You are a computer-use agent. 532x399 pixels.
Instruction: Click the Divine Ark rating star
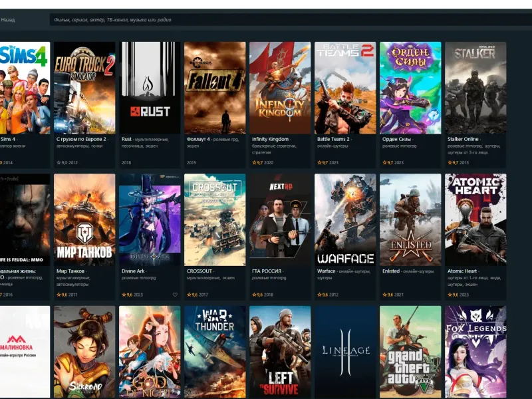coord(124,295)
